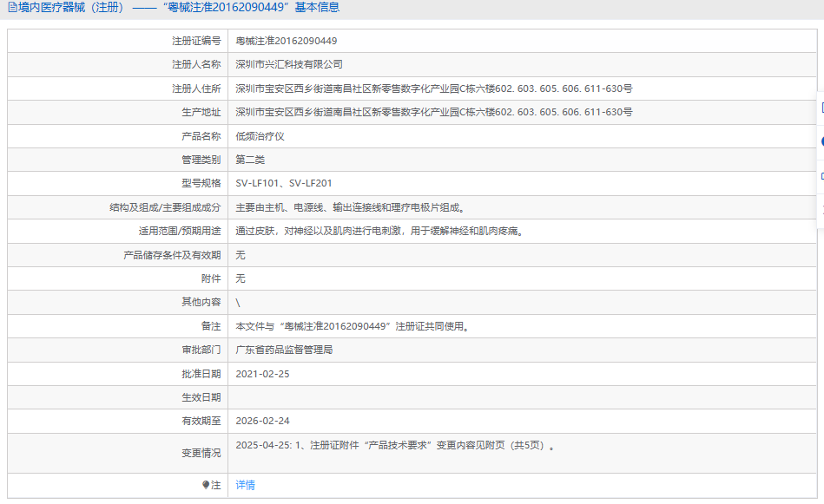
Task: Select the 注册证编号 label cell
Action: click(x=196, y=41)
